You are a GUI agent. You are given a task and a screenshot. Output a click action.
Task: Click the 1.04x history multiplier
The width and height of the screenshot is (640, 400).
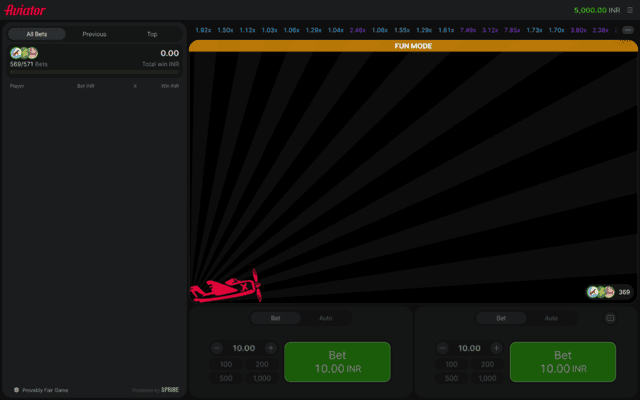[x=336, y=30]
